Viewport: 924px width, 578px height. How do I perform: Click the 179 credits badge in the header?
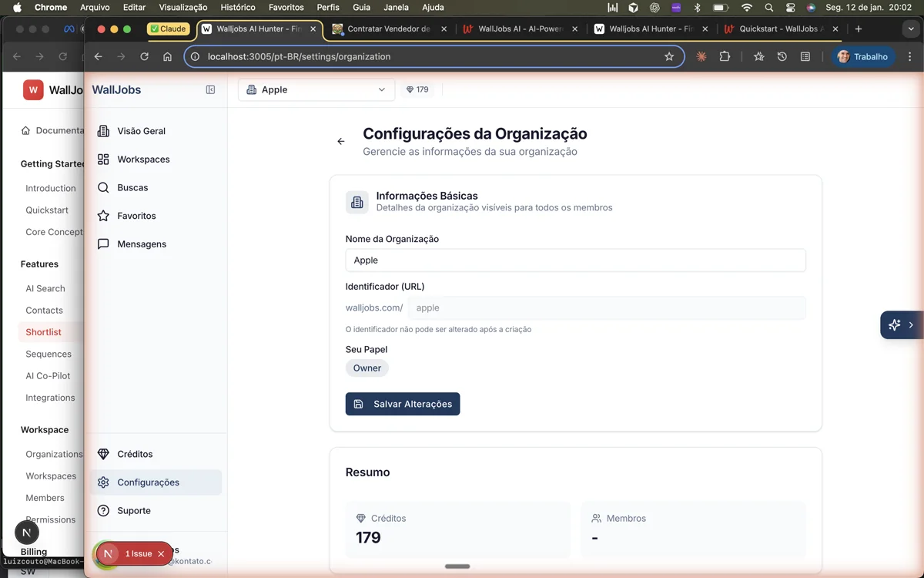[x=417, y=89]
